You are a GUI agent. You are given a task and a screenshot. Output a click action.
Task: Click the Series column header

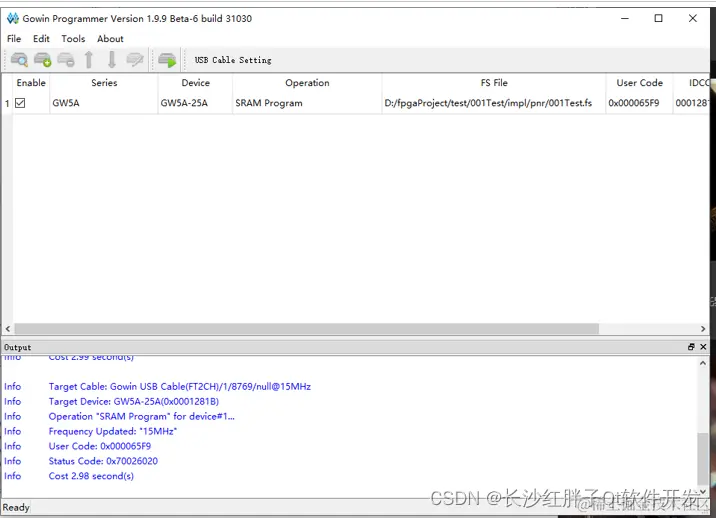click(104, 83)
